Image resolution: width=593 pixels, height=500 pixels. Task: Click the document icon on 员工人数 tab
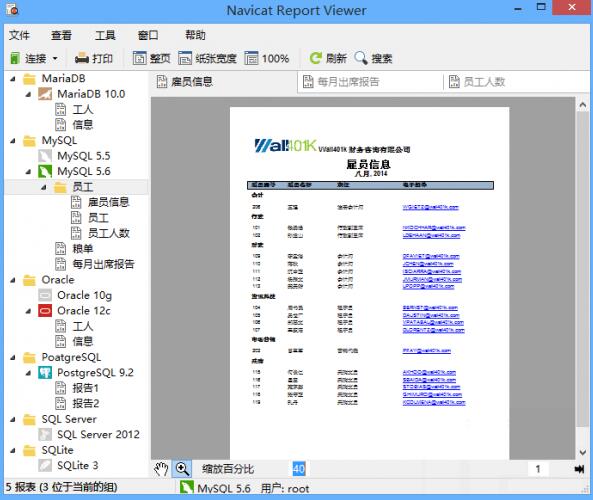tap(454, 82)
